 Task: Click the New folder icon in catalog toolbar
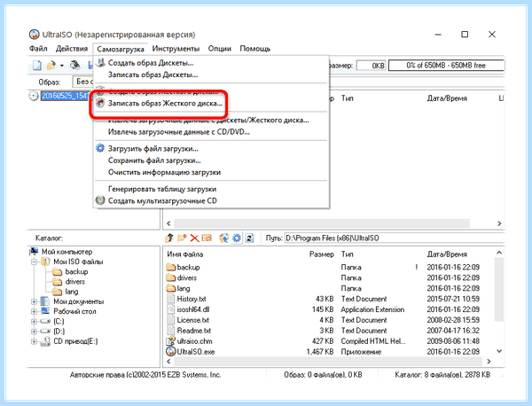click(x=182, y=238)
